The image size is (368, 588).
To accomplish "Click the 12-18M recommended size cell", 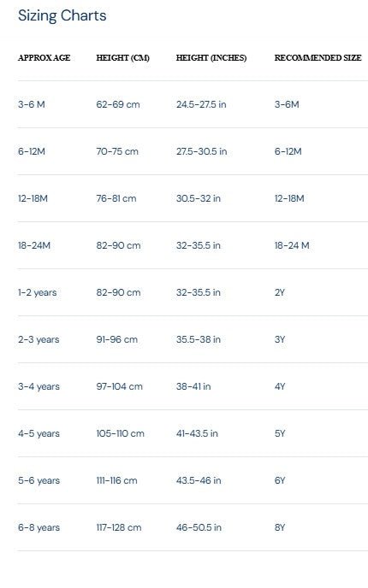I will 289,198.
